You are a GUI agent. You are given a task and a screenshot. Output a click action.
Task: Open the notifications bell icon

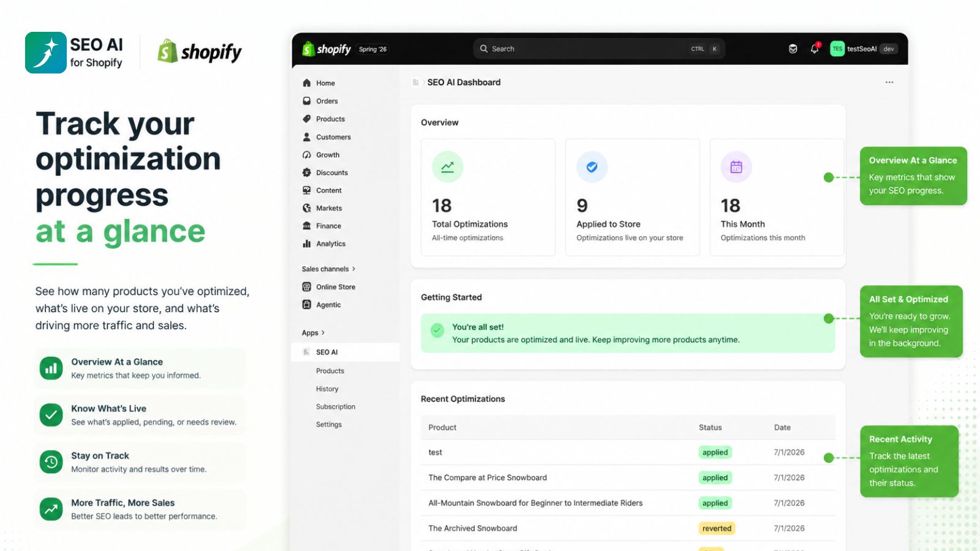coord(815,49)
